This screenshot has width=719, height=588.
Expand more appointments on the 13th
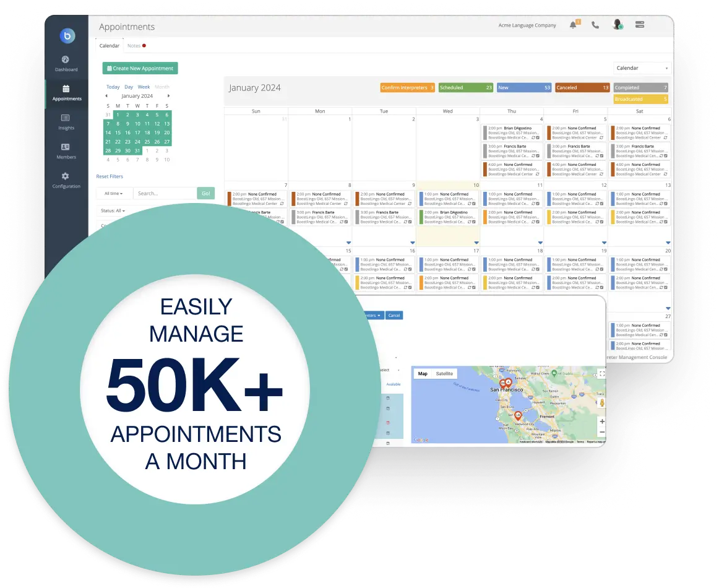[668, 243]
